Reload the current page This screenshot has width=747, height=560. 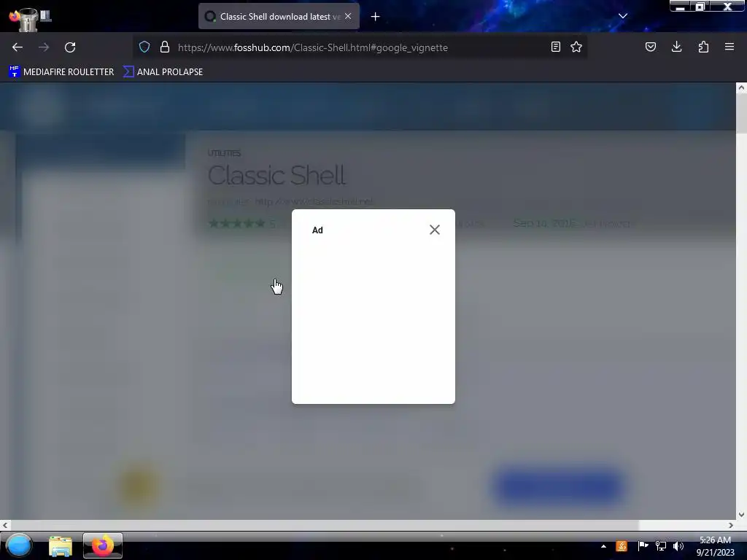(70, 47)
